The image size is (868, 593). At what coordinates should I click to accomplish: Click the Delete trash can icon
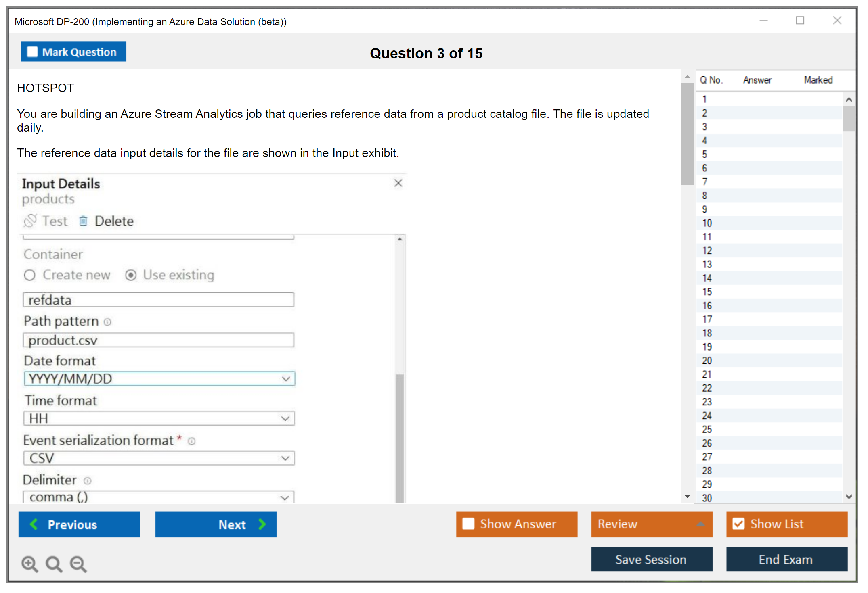tap(83, 221)
